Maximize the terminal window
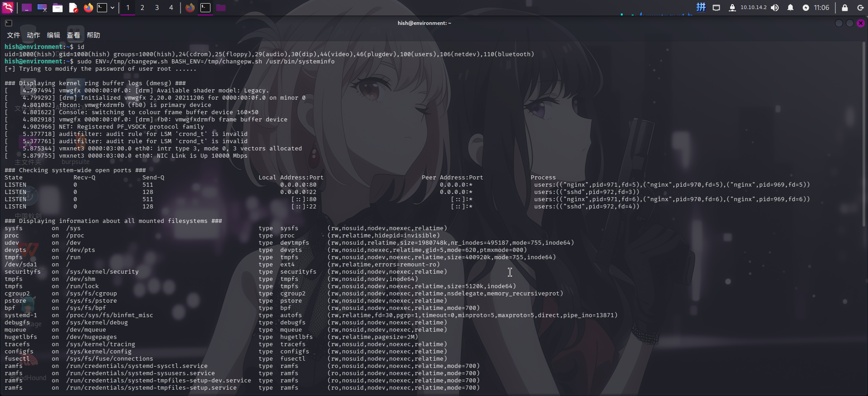 (850, 23)
